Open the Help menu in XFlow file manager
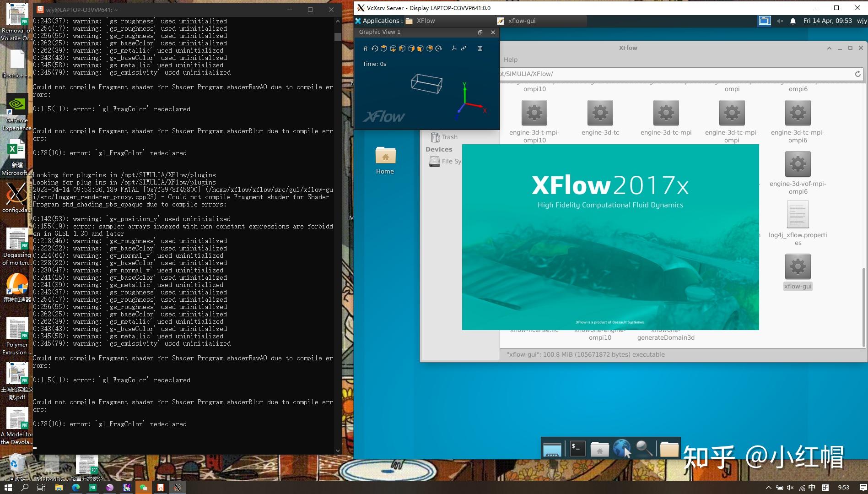This screenshot has width=868, height=494. pyautogui.click(x=511, y=60)
